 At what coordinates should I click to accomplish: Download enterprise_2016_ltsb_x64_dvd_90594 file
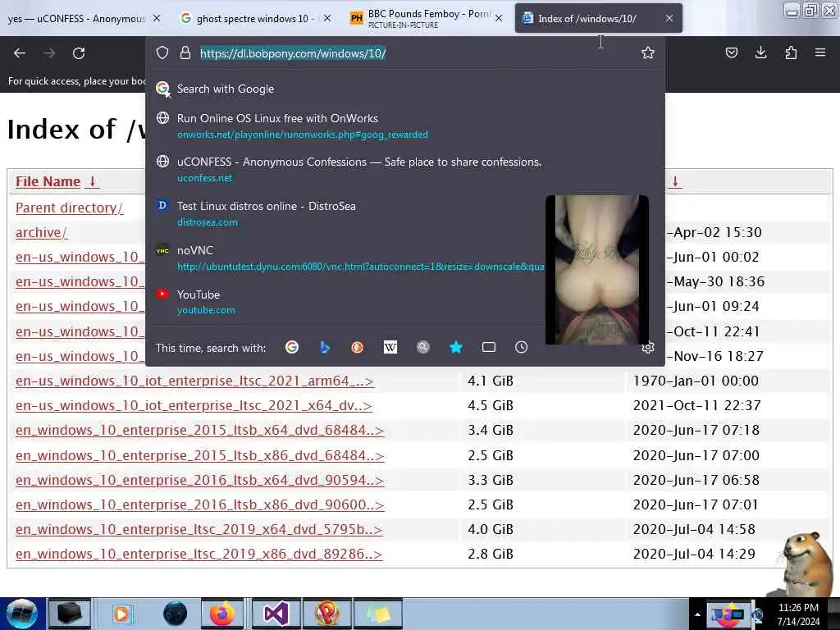point(200,480)
